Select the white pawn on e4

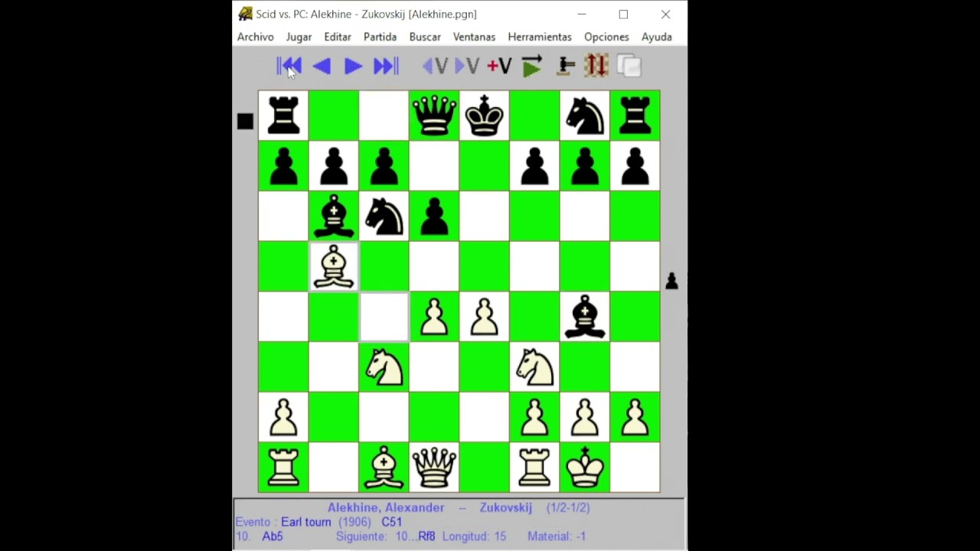pos(484,316)
